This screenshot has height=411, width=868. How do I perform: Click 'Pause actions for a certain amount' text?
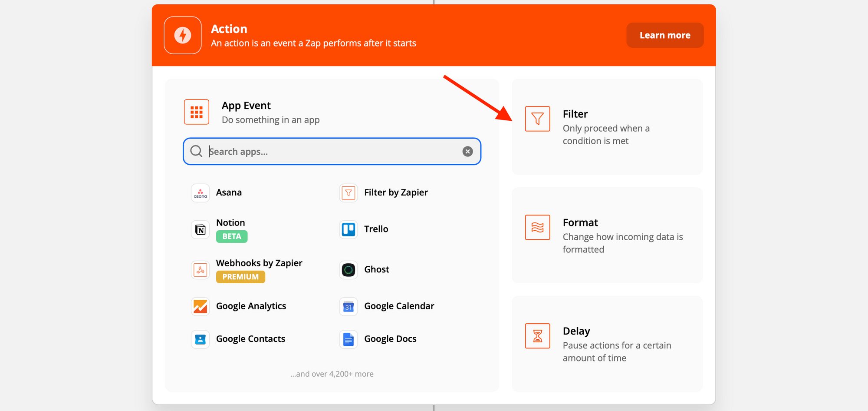[617, 352]
